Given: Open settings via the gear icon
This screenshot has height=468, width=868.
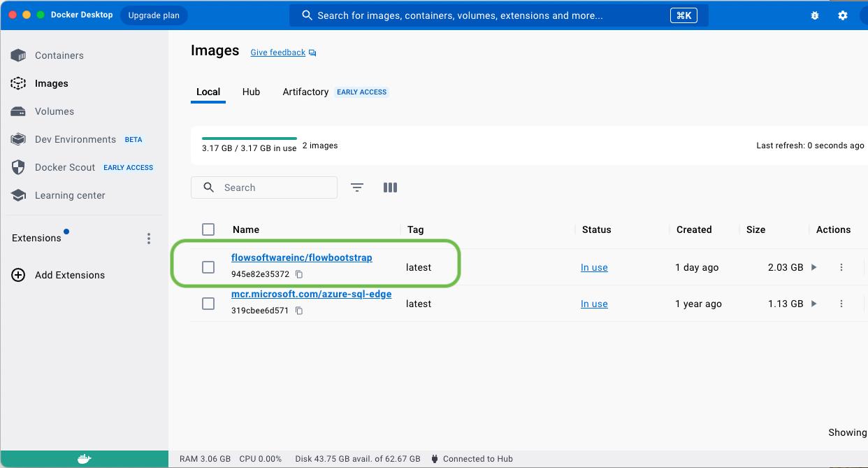Looking at the screenshot, I should tap(843, 15).
